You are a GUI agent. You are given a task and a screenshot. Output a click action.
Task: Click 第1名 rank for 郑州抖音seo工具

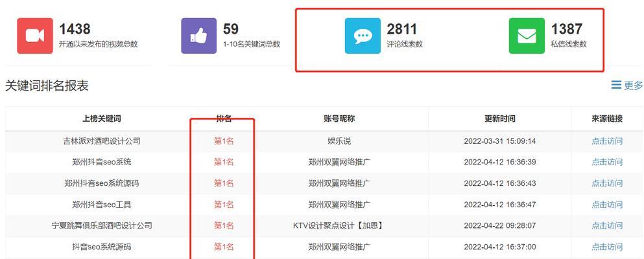(x=224, y=204)
